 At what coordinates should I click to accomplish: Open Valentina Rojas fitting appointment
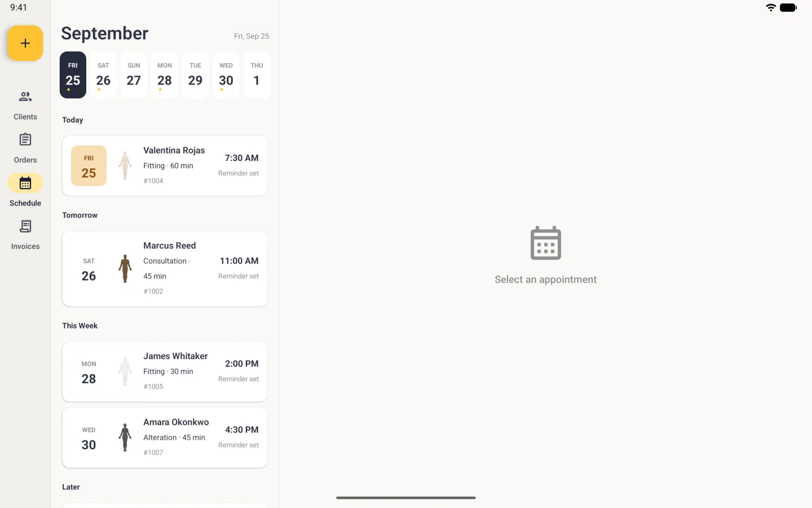point(165,166)
